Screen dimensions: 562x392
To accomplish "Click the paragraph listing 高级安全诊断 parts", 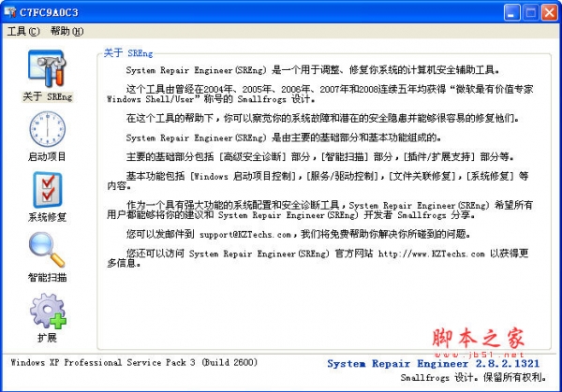I will click(x=320, y=157).
